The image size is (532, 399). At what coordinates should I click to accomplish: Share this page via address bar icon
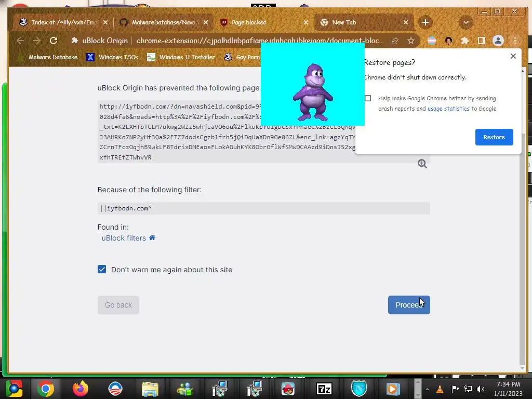coord(394,41)
